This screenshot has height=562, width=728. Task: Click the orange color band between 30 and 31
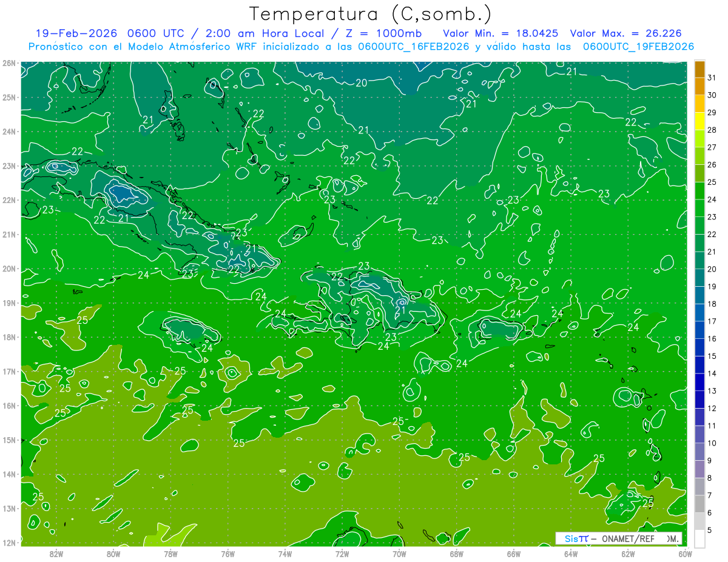click(x=699, y=87)
